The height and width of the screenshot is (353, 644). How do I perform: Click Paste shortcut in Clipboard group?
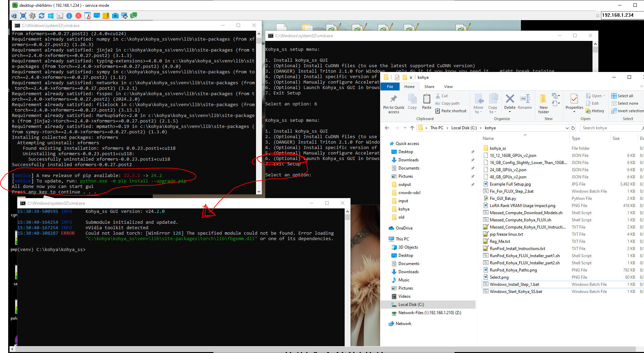tap(451, 111)
